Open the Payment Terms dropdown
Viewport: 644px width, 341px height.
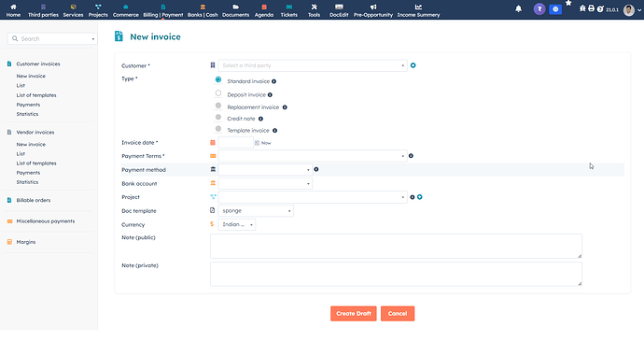[313, 156]
